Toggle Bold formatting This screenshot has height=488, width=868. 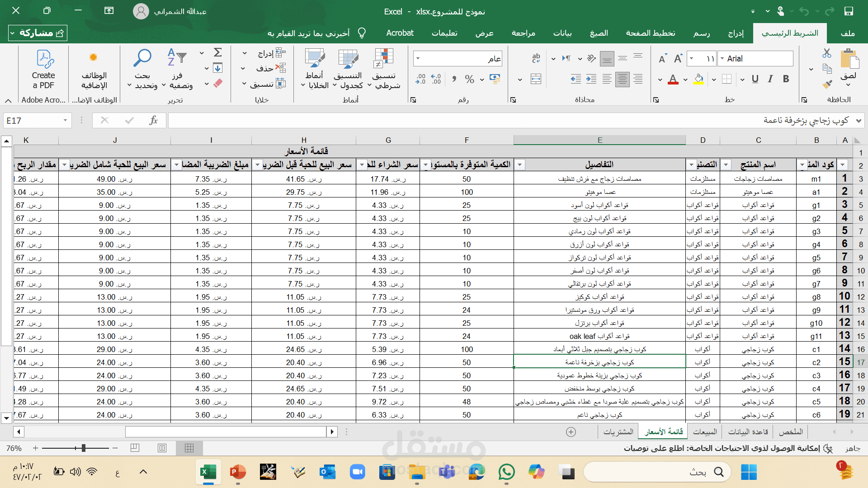pos(786,79)
